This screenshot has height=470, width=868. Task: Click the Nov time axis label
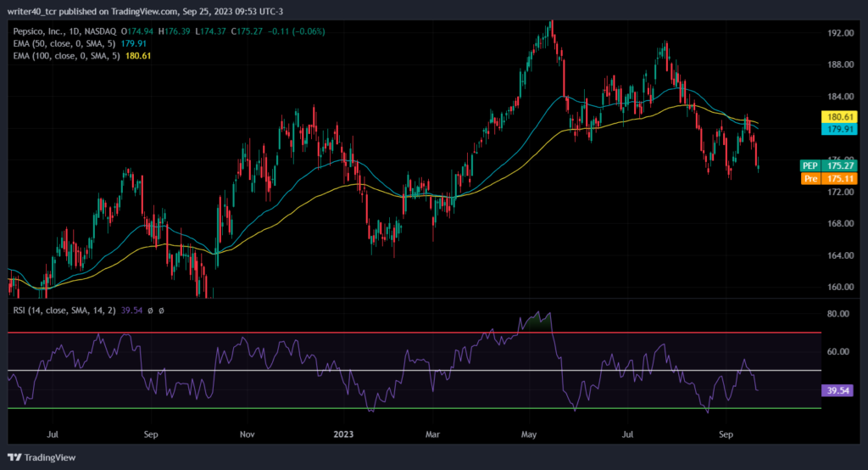pyautogui.click(x=248, y=434)
